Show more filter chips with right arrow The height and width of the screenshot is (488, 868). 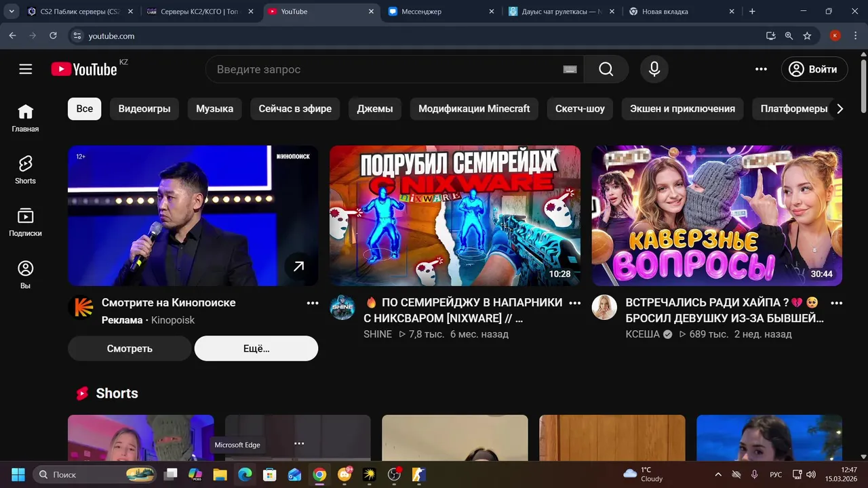point(840,108)
